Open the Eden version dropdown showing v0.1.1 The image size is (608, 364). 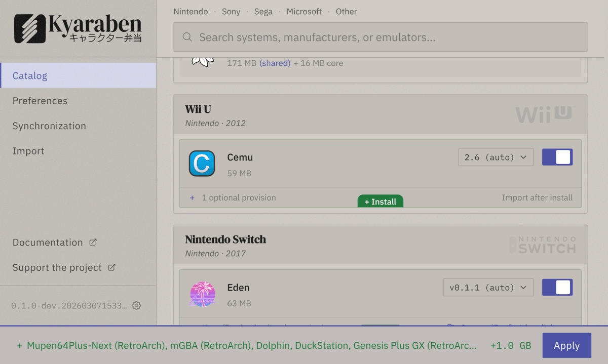point(488,287)
